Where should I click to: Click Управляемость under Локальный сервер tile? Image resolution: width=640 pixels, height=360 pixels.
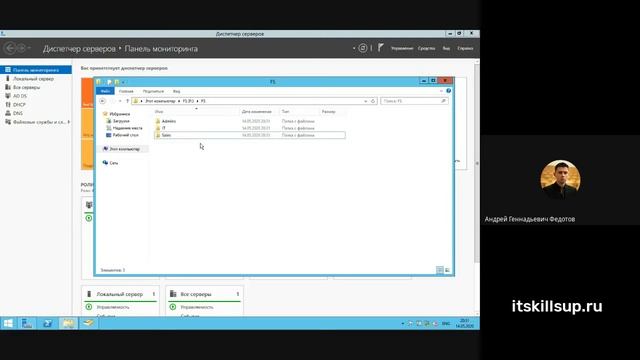113,307
